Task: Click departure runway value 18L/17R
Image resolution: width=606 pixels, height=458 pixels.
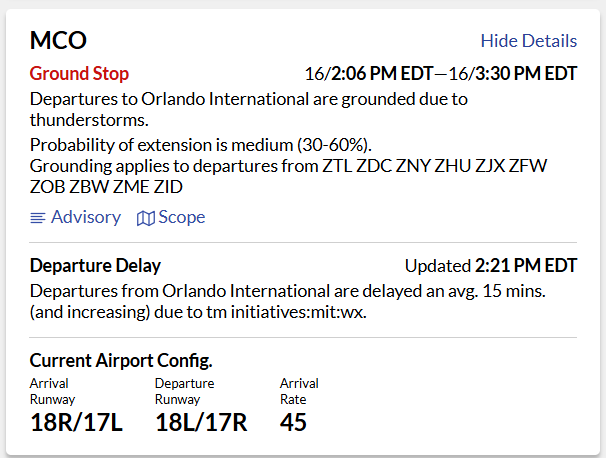Action: tap(201, 421)
